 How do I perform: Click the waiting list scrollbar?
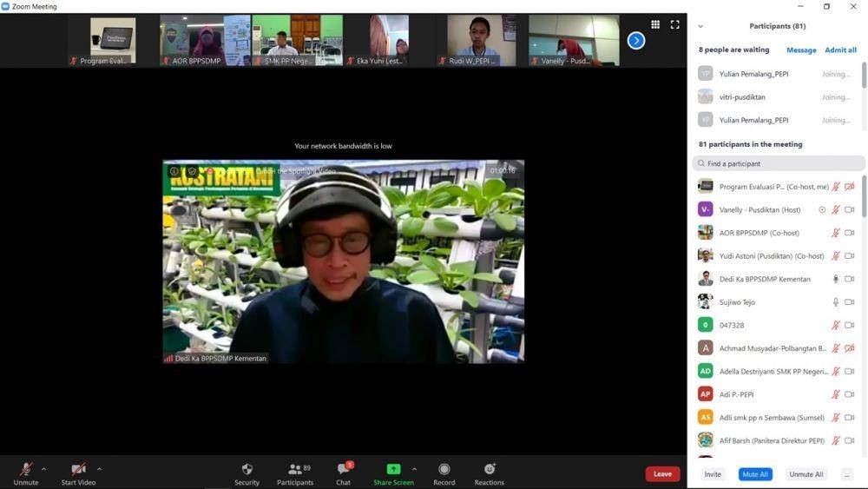point(864,76)
